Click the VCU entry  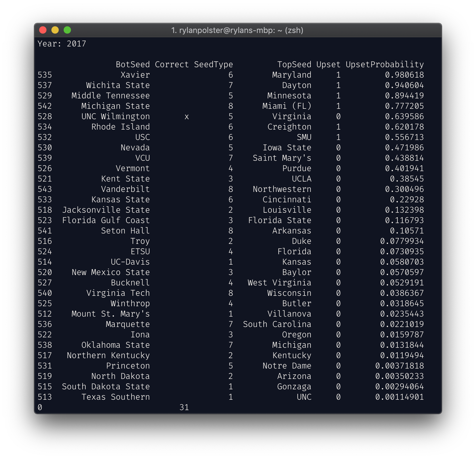pyautogui.click(x=143, y=158)
